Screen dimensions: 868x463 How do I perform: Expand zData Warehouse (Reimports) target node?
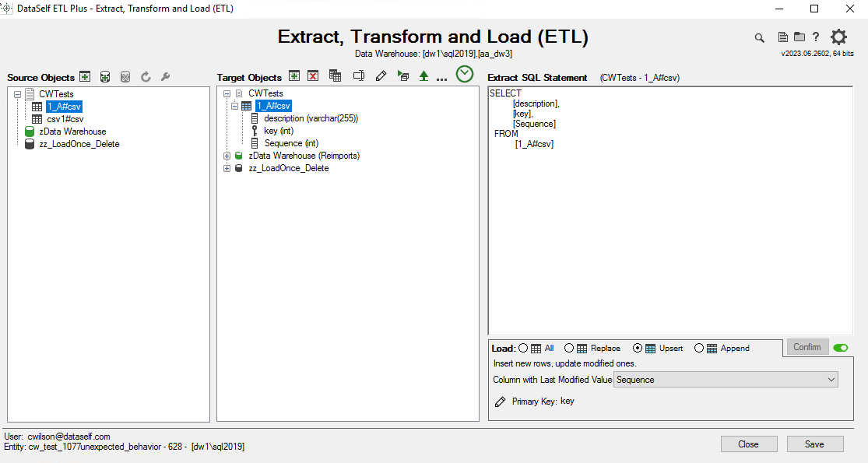pos(227,156)
